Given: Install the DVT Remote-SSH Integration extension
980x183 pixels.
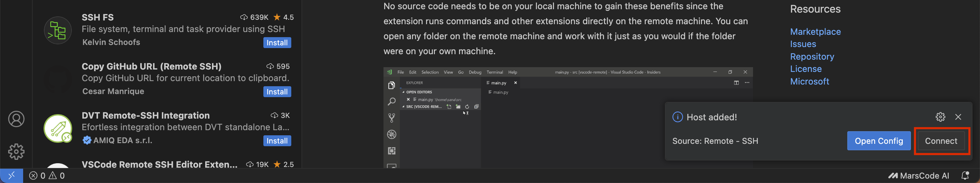Looking at the screenshot, I should point(277,141).
